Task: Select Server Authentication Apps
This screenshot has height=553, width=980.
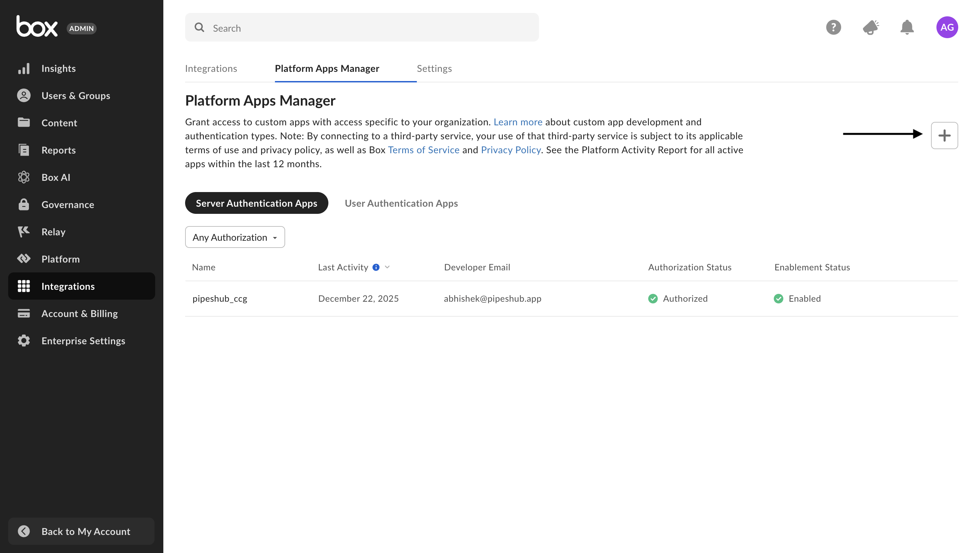Action: (257, 203)
